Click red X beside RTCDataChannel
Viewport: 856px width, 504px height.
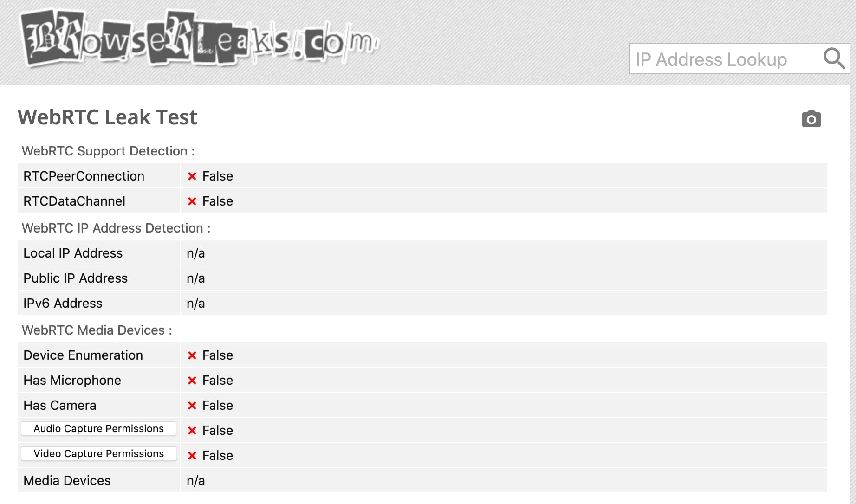(192, 201)
